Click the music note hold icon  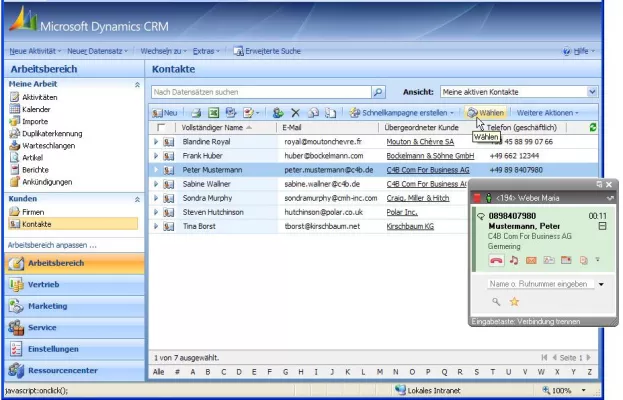point(514,260)
